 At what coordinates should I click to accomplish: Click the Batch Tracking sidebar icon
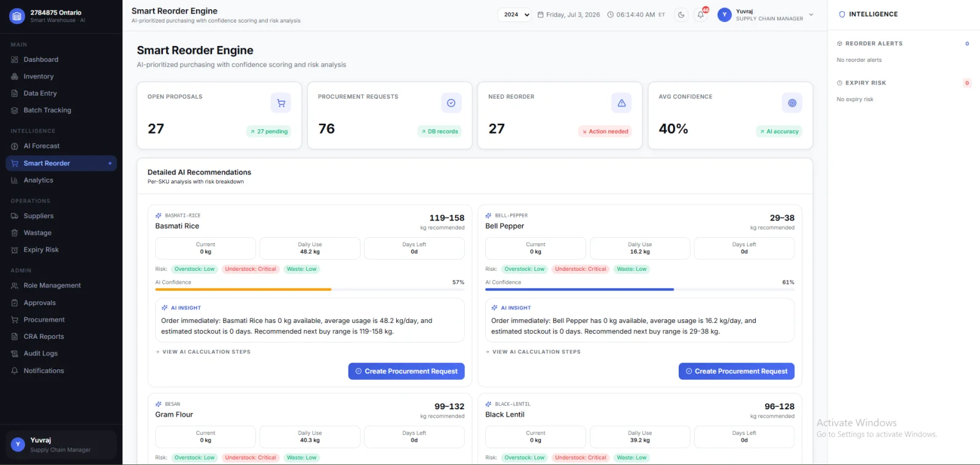point(15,110)
